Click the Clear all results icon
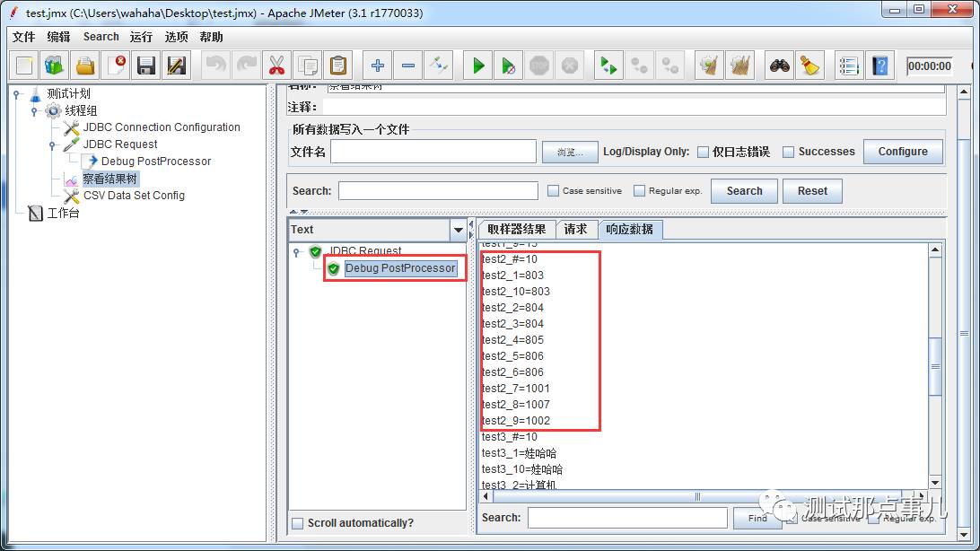The width and height of the screenshot is (980, 551). pyautogui.click(x=740, y=65)
